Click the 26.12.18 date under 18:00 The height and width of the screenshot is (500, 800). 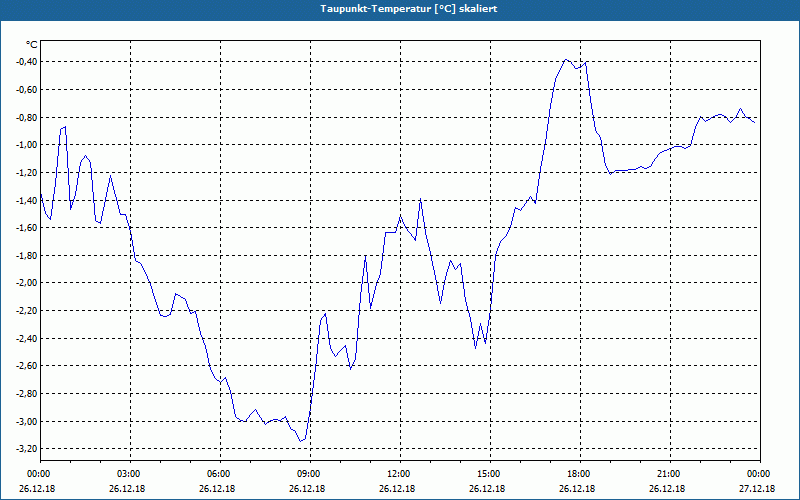[577, 489]
